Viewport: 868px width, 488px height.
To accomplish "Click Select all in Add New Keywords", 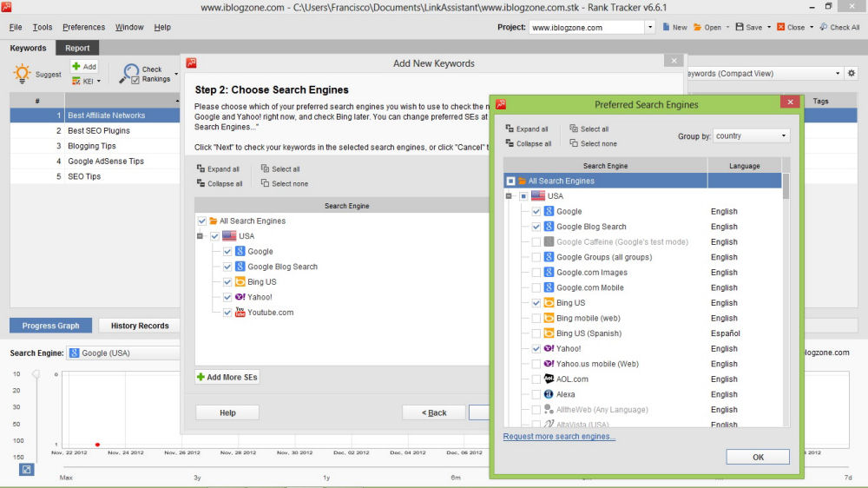I will 280,168.
